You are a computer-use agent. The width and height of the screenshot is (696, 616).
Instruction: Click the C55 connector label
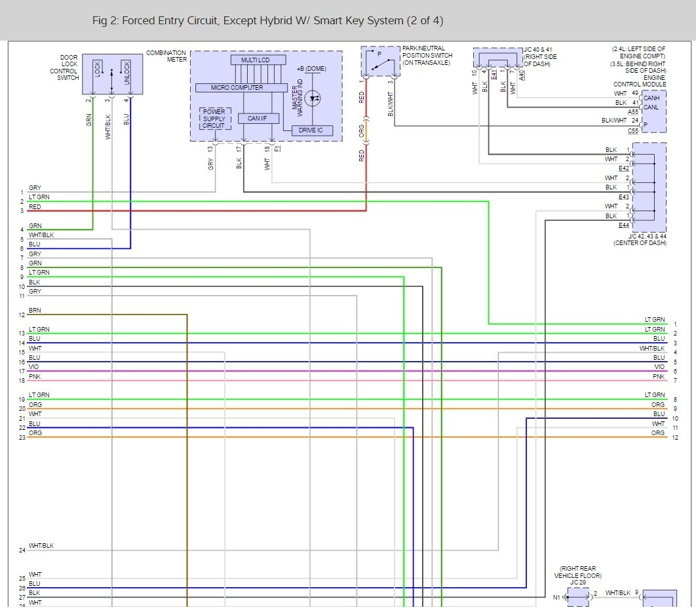pyautogui.click(x=632, y=131)
